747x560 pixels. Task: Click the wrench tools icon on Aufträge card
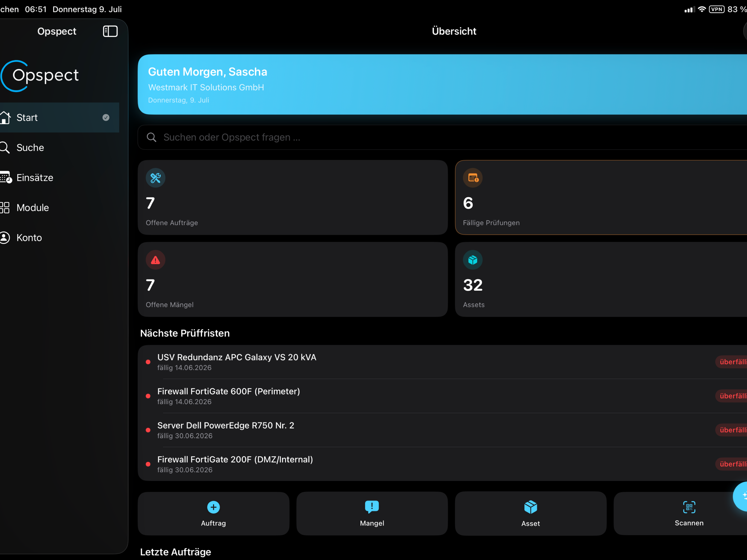156,178
